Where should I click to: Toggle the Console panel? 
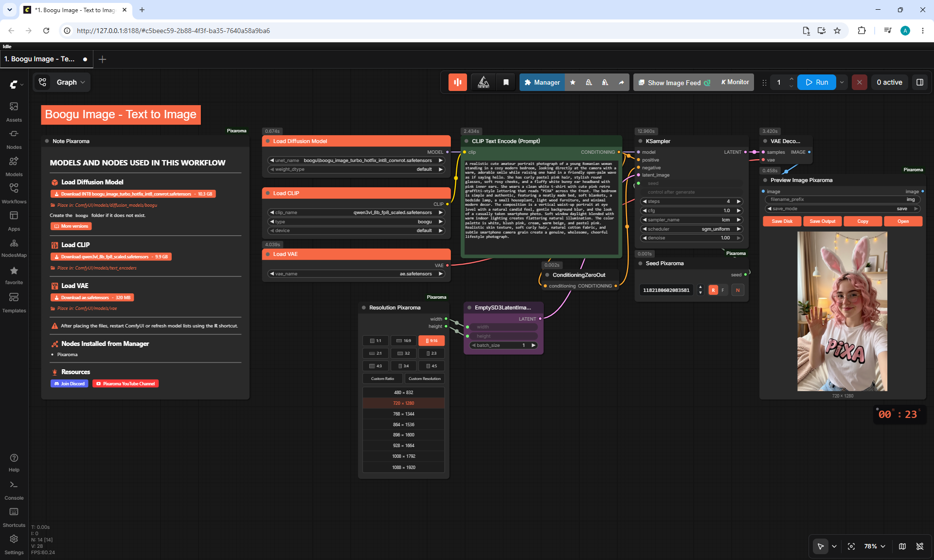(14, 490)
